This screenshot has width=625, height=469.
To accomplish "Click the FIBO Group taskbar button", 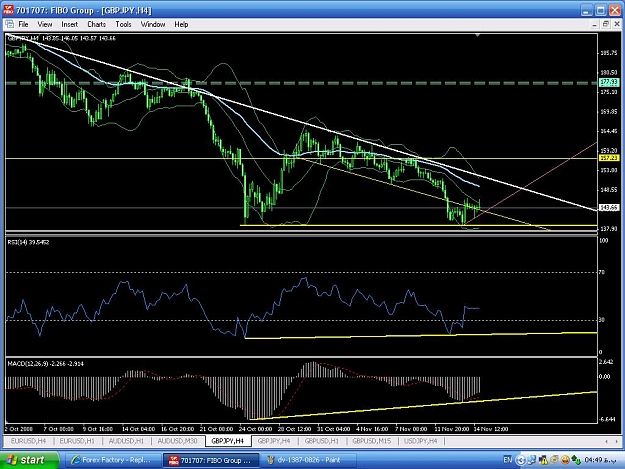I will pos(210,460).
